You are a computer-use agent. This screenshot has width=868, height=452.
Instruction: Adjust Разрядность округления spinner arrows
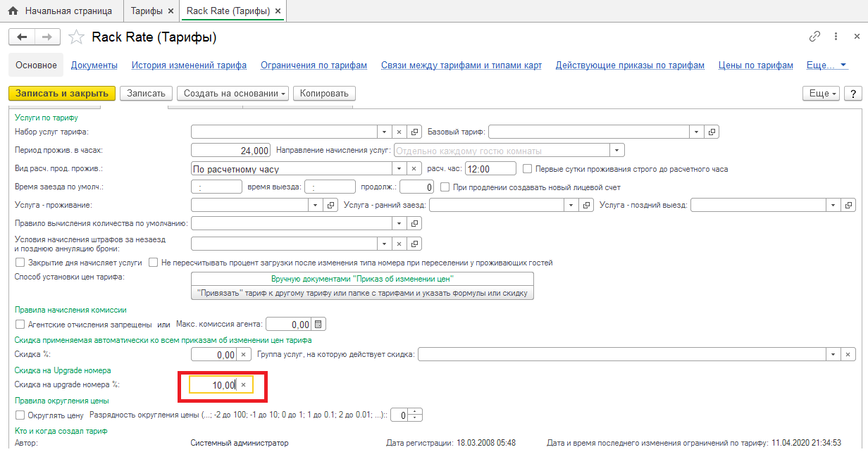pyautogui.click(x=416, y=415)
